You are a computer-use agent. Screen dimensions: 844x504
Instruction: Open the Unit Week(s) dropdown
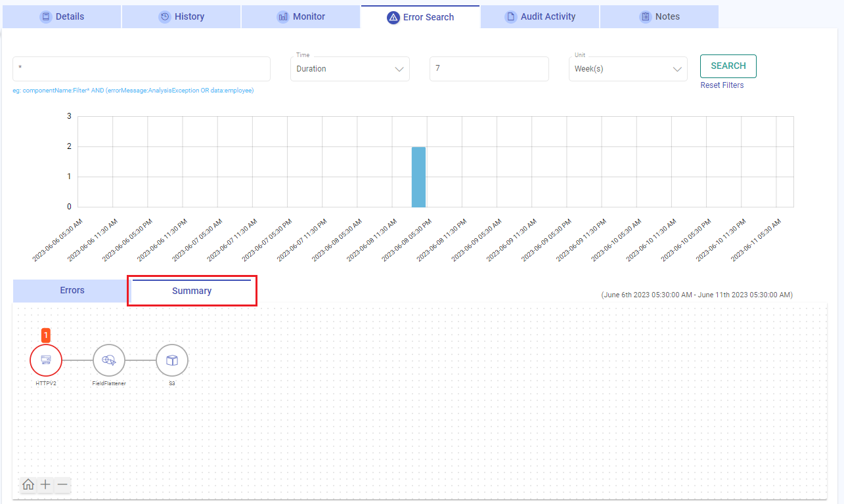627,69
